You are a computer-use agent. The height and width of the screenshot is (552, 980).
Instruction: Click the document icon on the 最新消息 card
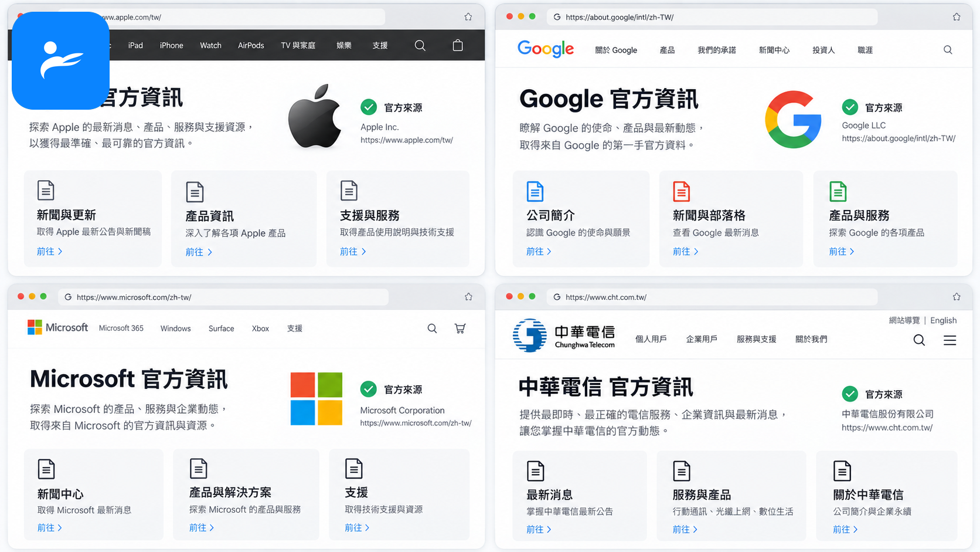(536, 471)
